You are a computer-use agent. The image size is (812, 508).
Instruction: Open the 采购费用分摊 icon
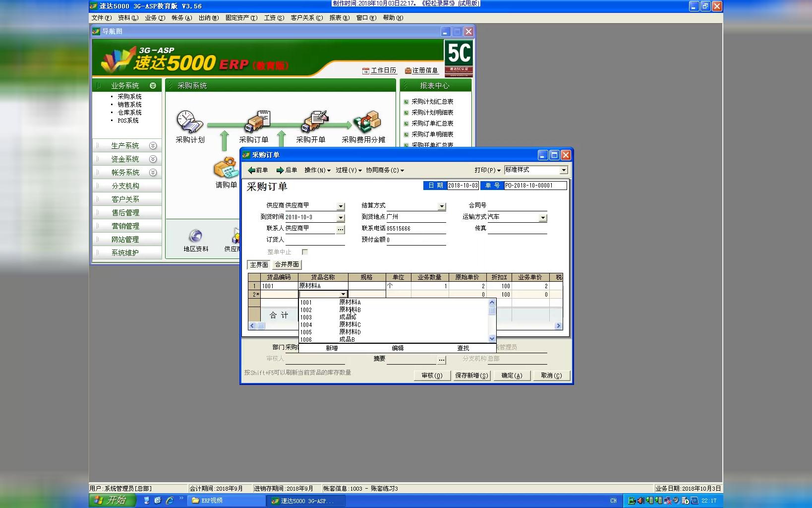click(367, 122)
